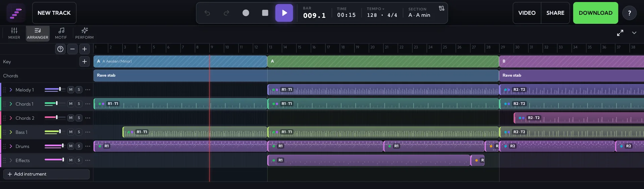
Task: Mute the Melody 1 track
Action: (x=70, y=90)
